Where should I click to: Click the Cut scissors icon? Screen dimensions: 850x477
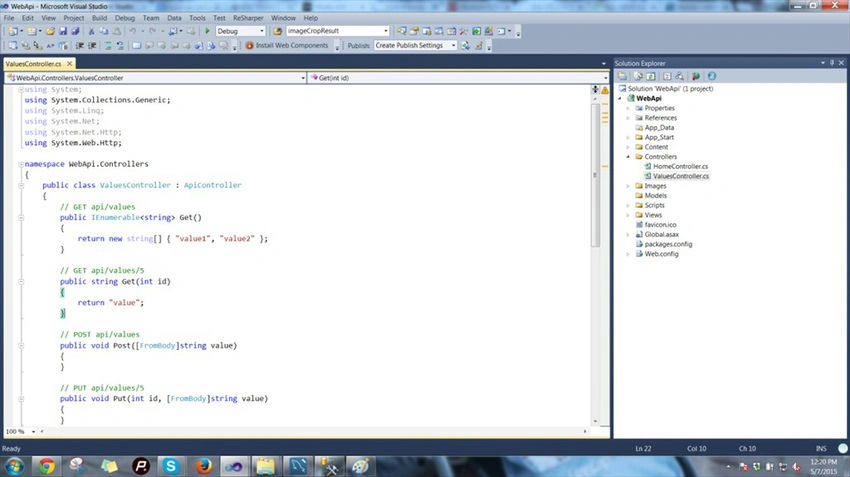click(91, 31)
